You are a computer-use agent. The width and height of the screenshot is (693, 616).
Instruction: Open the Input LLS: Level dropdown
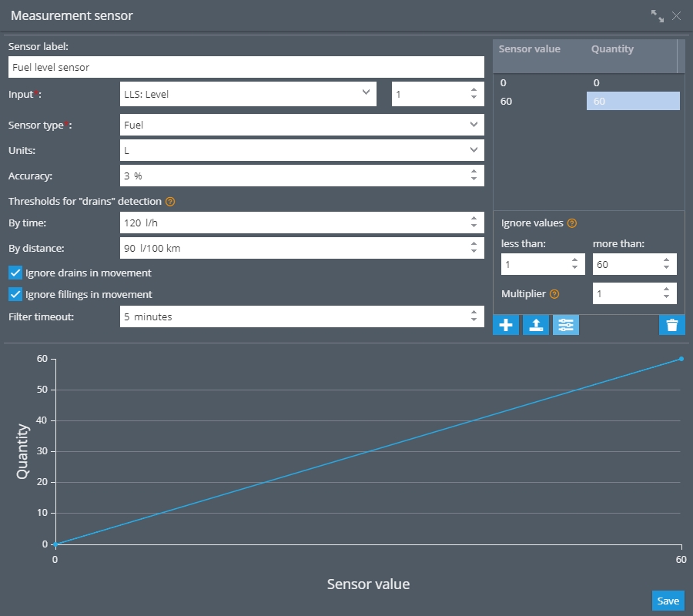click(x=248, y=94)
